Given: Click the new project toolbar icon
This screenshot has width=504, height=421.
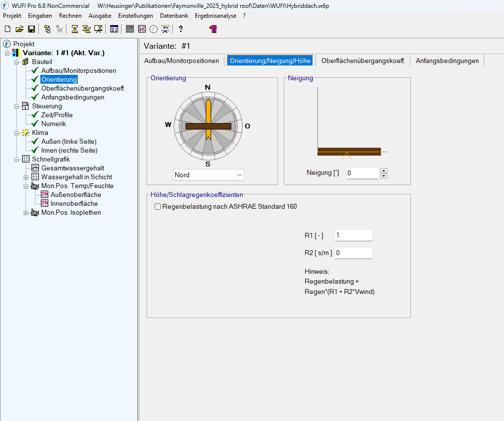Looking at the screenshot, I should coord(7,29).
